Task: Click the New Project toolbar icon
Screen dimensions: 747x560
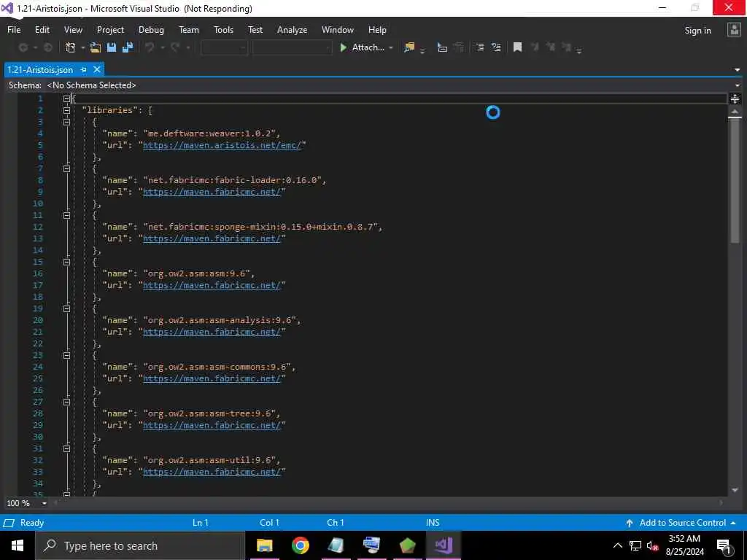Action: (x=71, y=47)
